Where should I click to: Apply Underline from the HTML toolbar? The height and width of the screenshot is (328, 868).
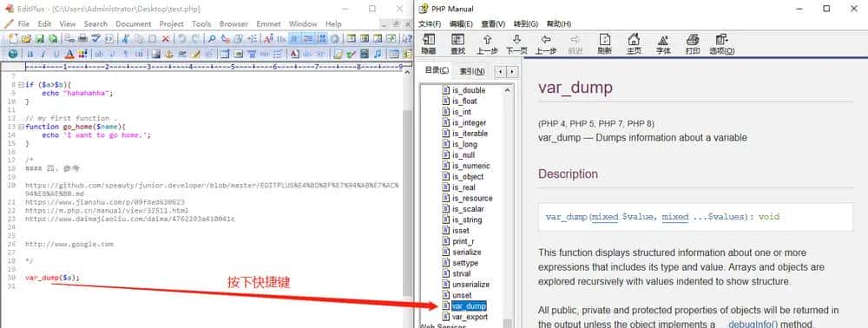coord(56,54)
